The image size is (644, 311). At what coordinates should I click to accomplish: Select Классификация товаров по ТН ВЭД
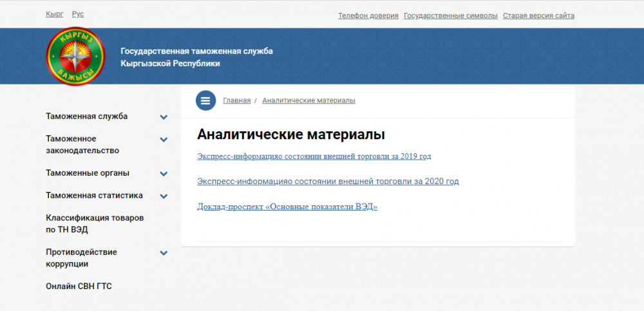pos(95,223)
